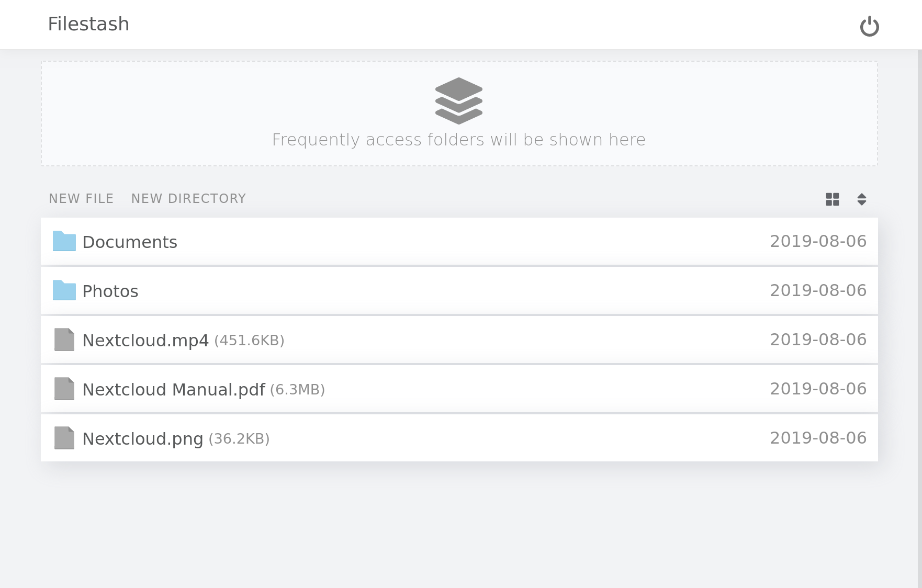Viewport: 922px width, 588px height.
Task: Open the sort direction control
Action: tap(862, 200)
